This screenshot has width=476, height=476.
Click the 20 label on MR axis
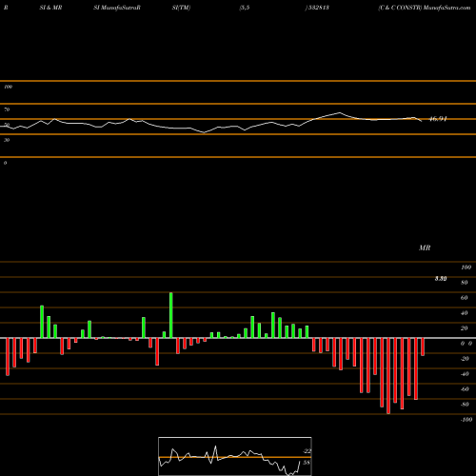[x=465, y=328]
